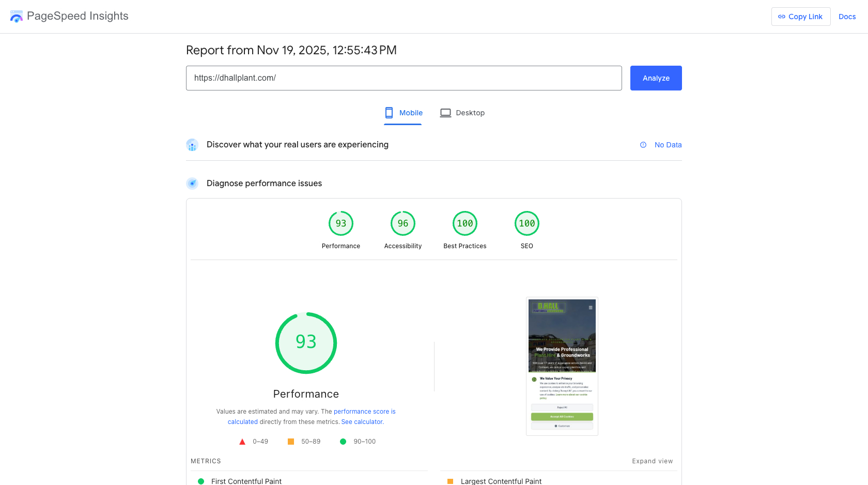Screen dimensions: 868x485
Task: Select the Mobile tab
Action: click(403, 113)
